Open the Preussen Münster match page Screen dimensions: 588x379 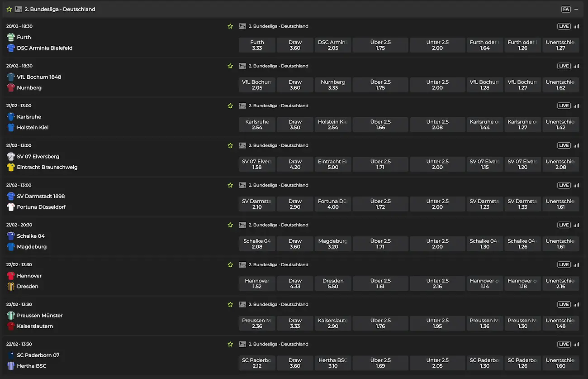(40, 316)
